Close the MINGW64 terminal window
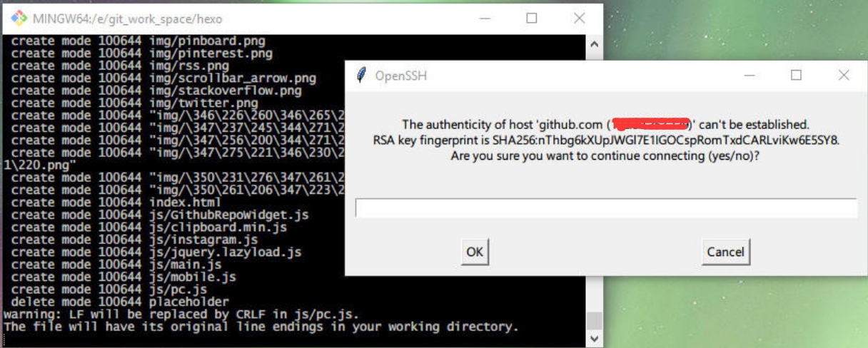The width and height of the screenshot is (868, 348). (579, 19)
